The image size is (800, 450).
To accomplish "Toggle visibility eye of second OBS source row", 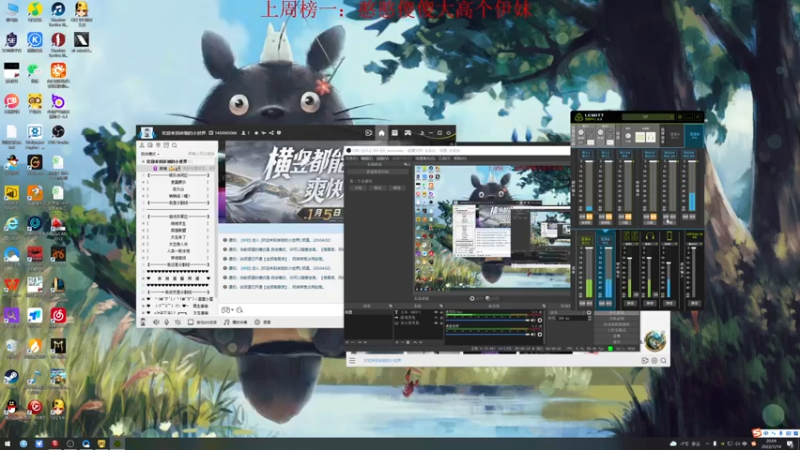I will pos(436,317).
